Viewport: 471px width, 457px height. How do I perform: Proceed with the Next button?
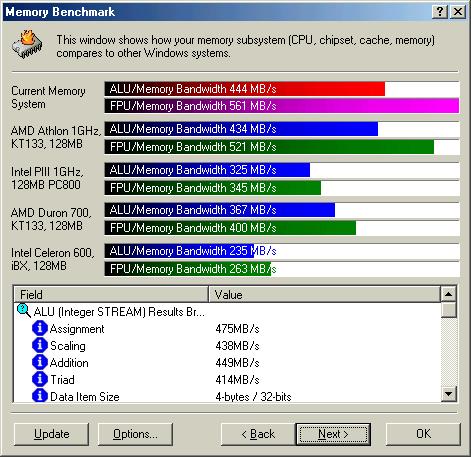coord(333,434)
